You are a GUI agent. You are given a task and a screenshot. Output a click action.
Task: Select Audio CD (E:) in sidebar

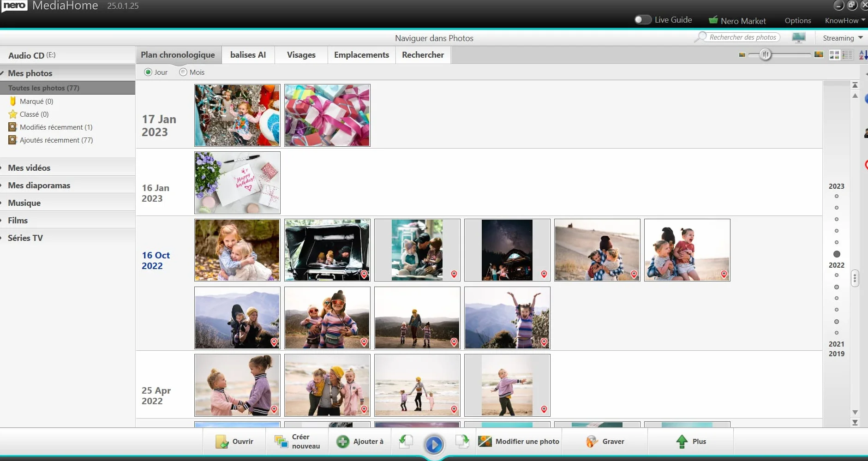pyautogui.click(x=67, y=55)
